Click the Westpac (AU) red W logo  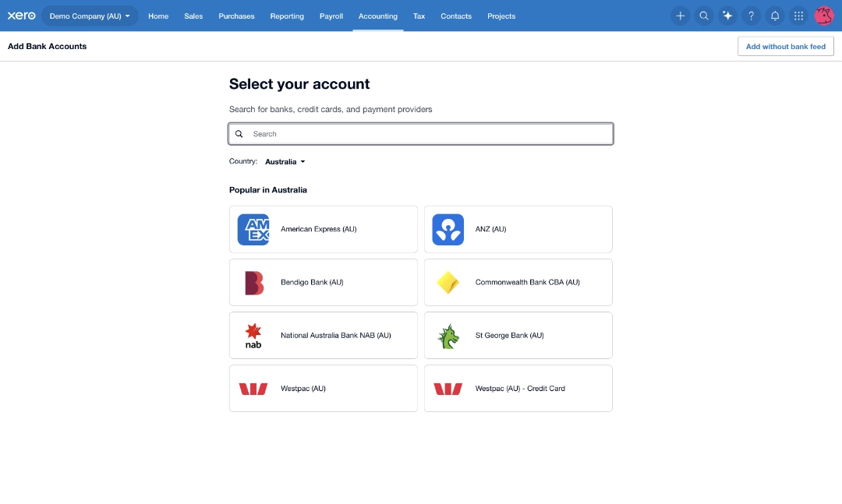click(253, 389)
